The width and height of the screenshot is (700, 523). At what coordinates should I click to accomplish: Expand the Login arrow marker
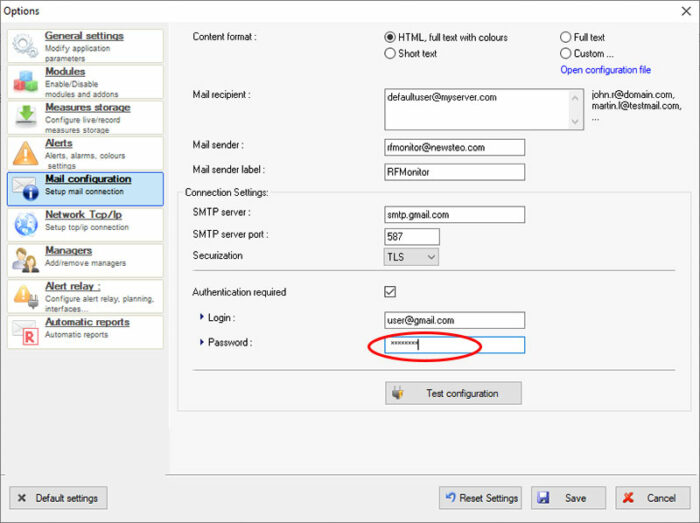pyautogui.click(x=202, y=317)
